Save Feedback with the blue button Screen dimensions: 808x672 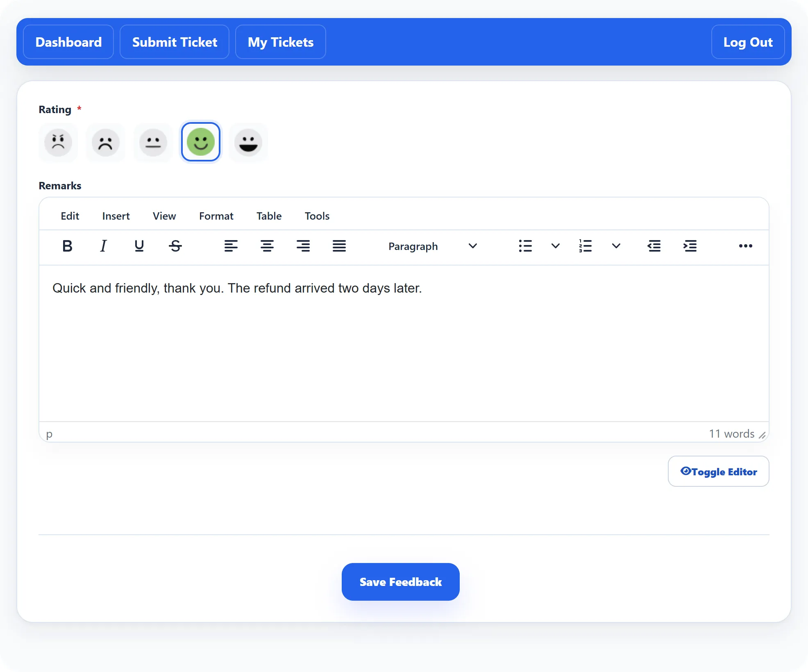tap(401, 582)
